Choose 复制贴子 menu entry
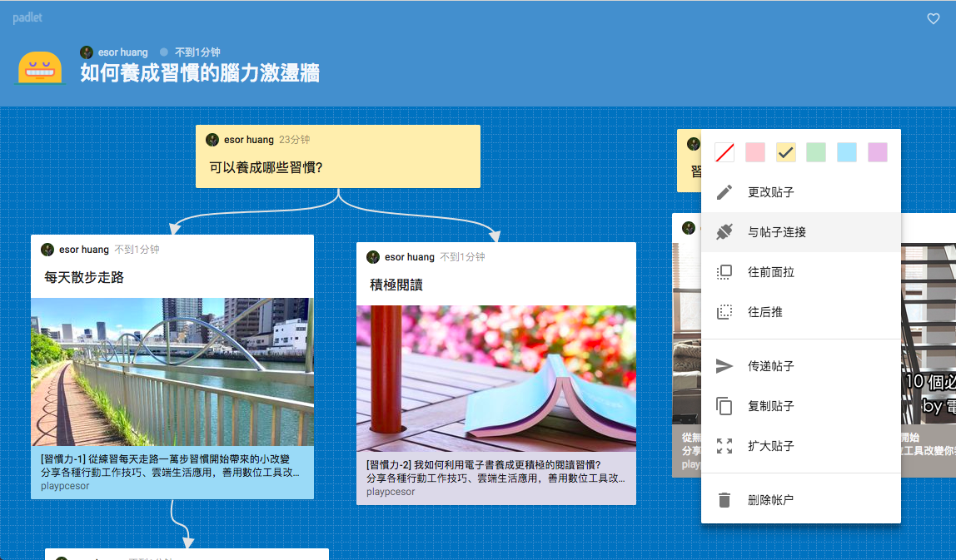This screenshot has width=956, height=560. (x=800, y=406)
